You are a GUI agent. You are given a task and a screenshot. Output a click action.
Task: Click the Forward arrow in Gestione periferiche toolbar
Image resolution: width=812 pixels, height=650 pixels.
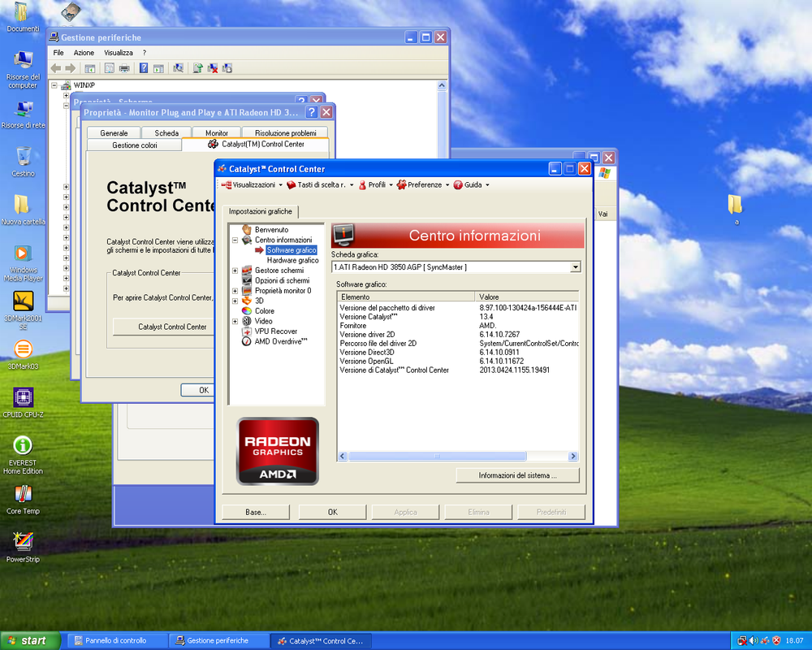tap(71, 68)
